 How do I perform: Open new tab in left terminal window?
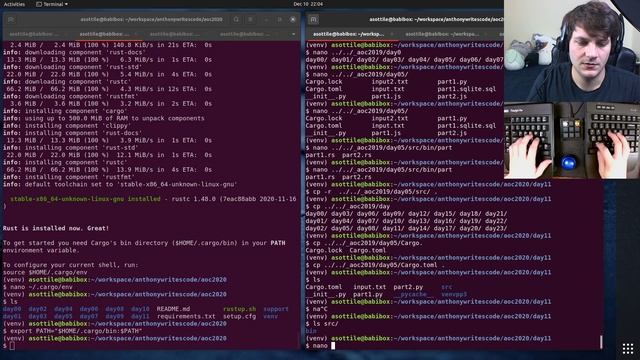tap(11, 19)
